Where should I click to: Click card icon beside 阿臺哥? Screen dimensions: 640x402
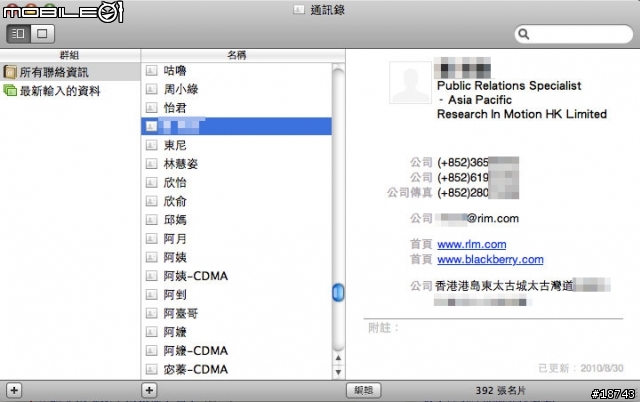pos(151,313)
